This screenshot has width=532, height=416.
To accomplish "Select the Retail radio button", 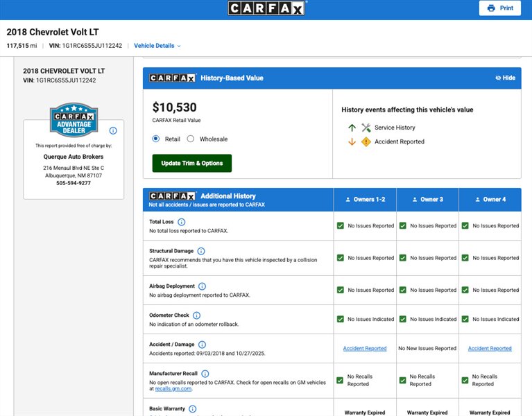I will pos(156,139).
